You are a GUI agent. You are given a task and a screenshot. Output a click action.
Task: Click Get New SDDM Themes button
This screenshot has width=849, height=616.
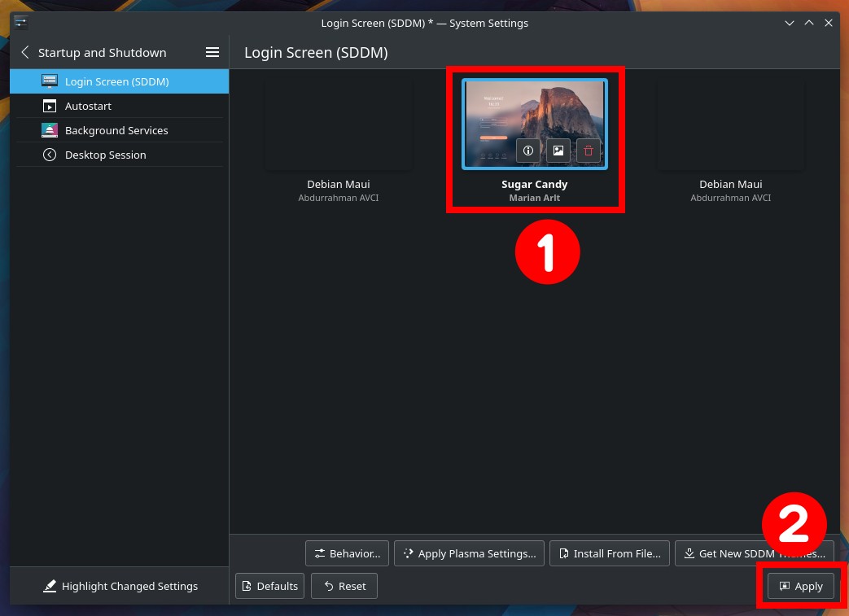coord(755,554)
